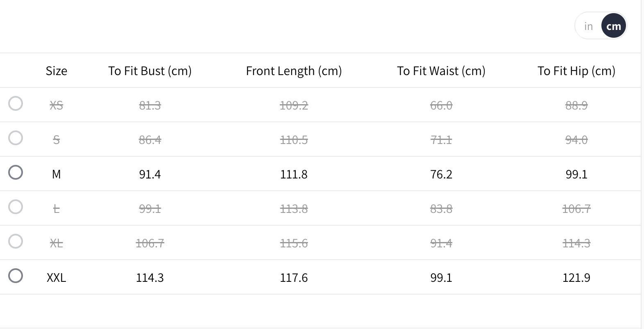Click the M size label
The height and width of the screenshot is (329, 644).
57,174
